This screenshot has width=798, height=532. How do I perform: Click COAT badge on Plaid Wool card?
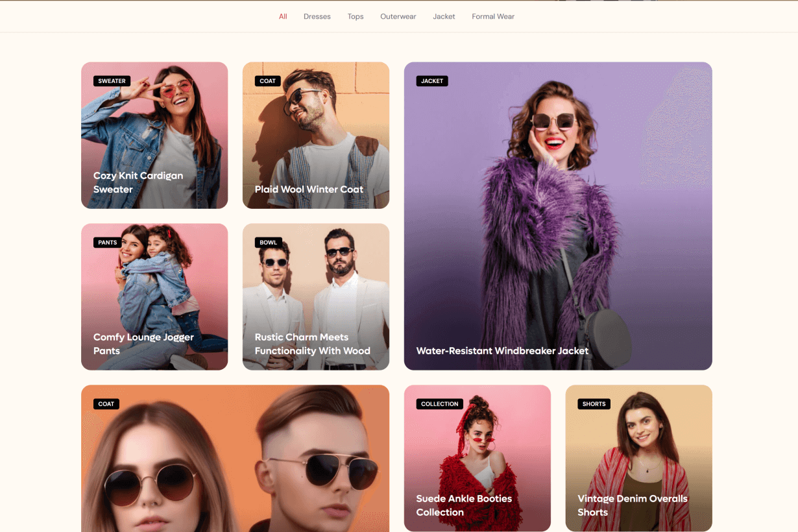(267, 81)
